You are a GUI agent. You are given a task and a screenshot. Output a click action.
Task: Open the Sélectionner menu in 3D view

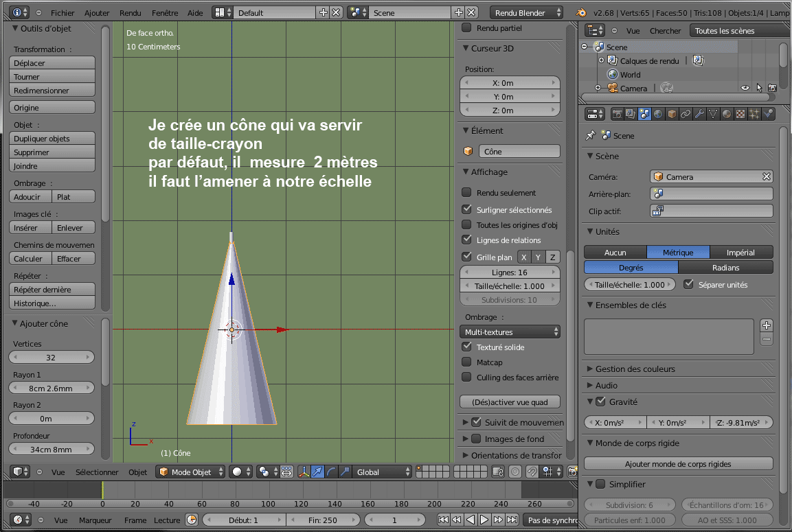click(x=97, y=472)
